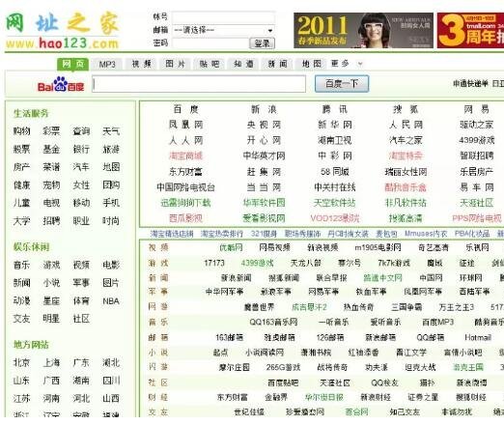
Task: Click the Baidu paw logo
Action: click(61, 84)
